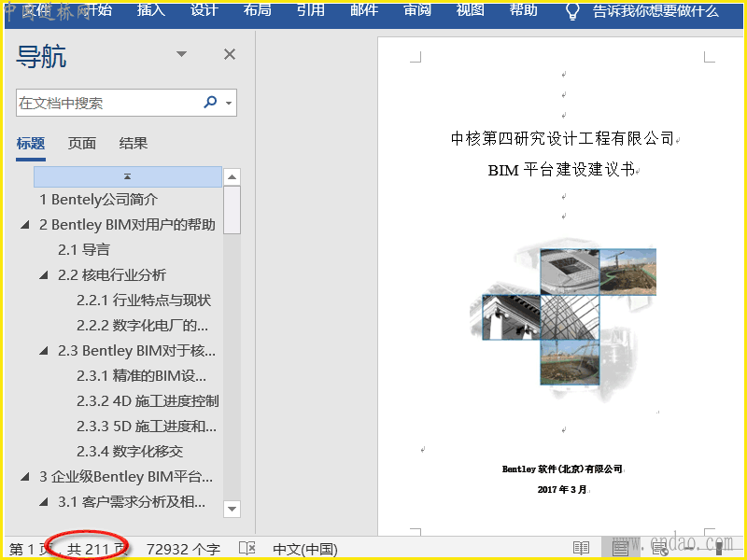The image size is (747, 560).
Task: Collapse the 2.2 核电行业分析 heading
Action: pos(43,274)
